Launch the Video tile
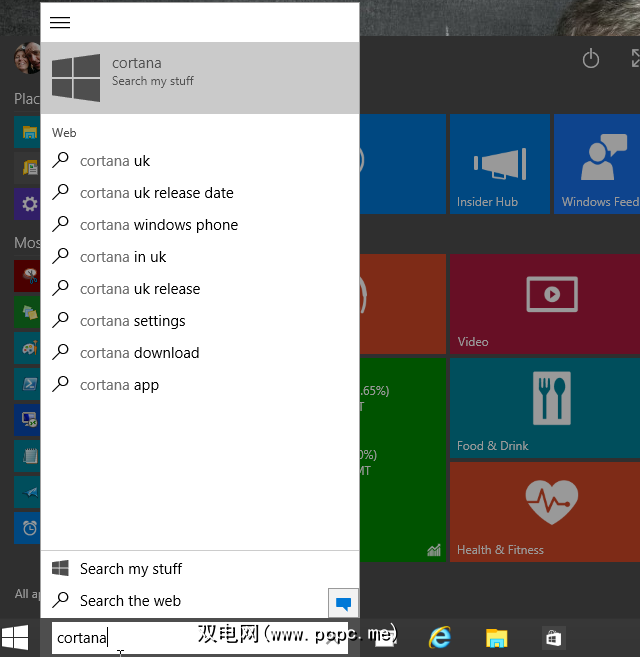 coord(544,304)
